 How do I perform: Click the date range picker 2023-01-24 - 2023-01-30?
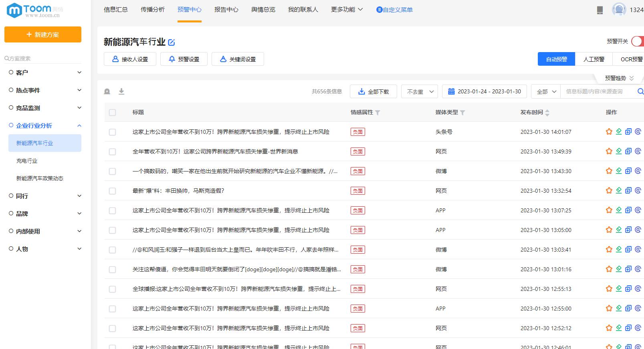[484, 91]
